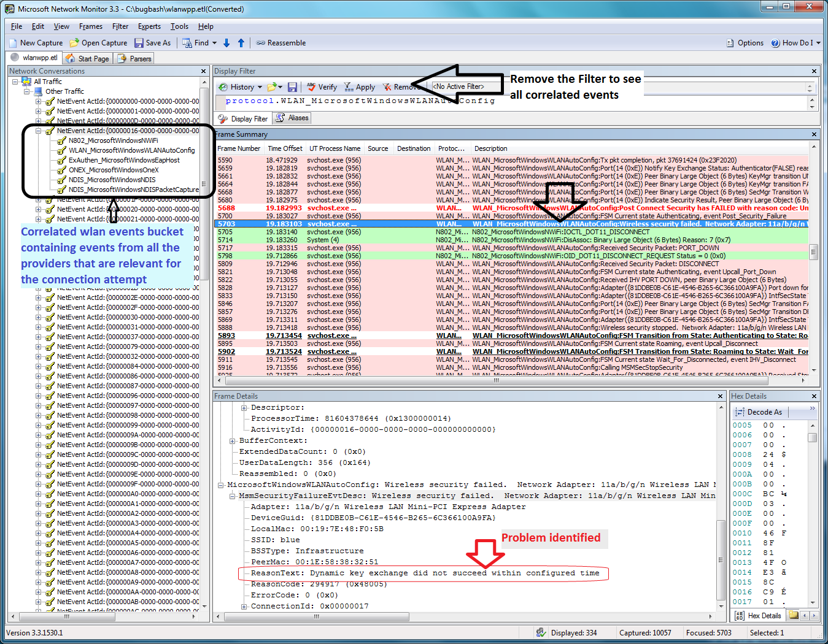Viewport: 828px width, 644px height.
Task: Start a New Capture from the toolbar
Action: pyautogui.click(x=36, y=43)
